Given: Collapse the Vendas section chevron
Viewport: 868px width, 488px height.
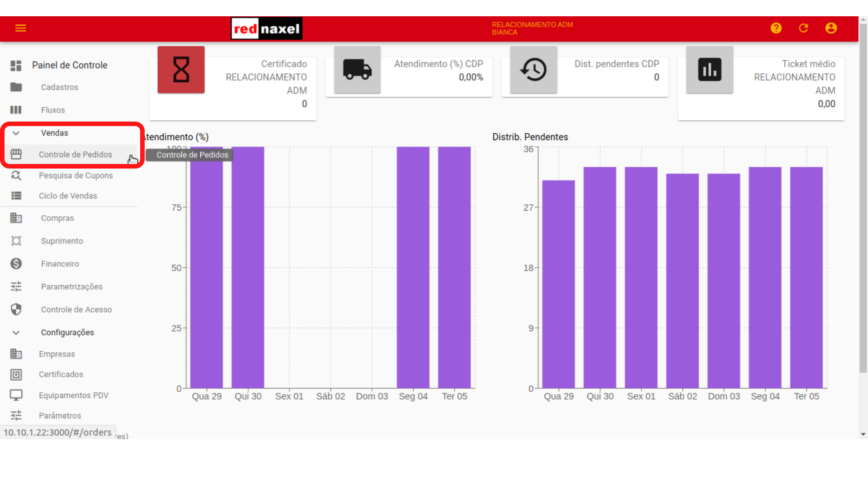Looking at the screenshot, I should (x=16, y=133).
